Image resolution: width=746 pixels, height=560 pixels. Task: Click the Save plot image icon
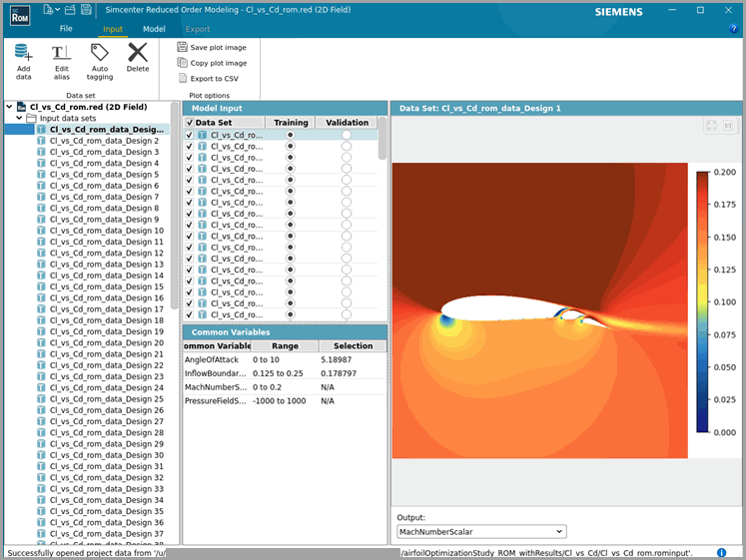tap(183, 47)
